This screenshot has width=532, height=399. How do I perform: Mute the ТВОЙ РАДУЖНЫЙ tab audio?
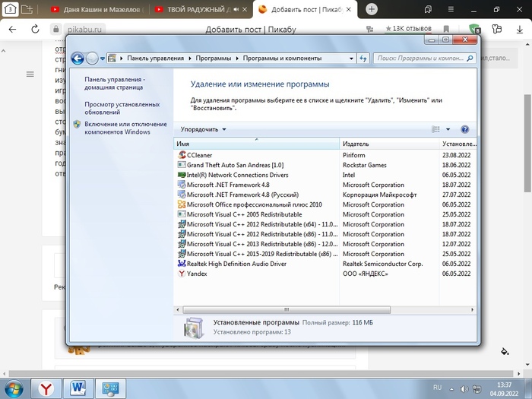(236, 9)
